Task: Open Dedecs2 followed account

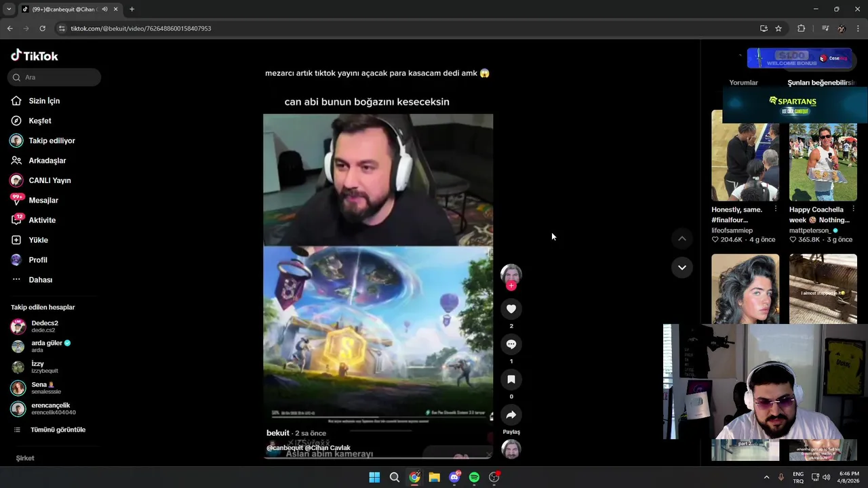Action: [44, 326]
